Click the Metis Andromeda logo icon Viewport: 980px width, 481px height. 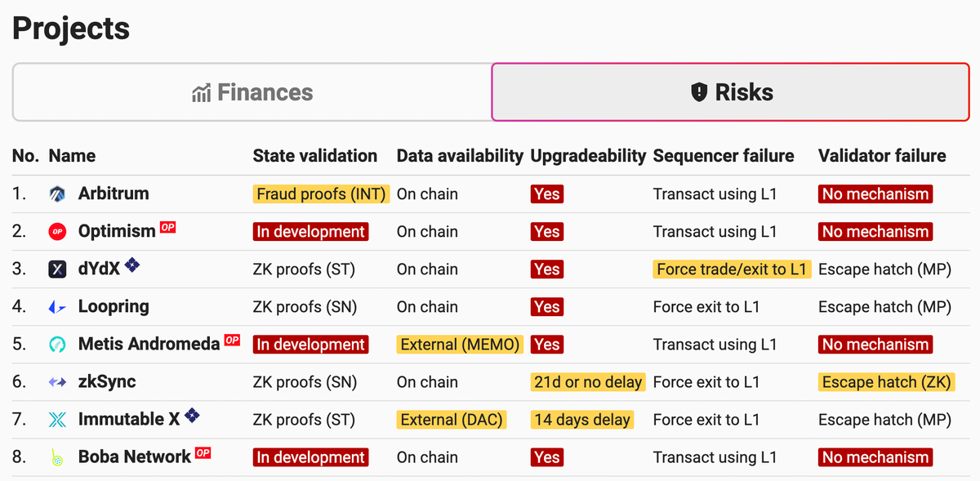point(57,345)
